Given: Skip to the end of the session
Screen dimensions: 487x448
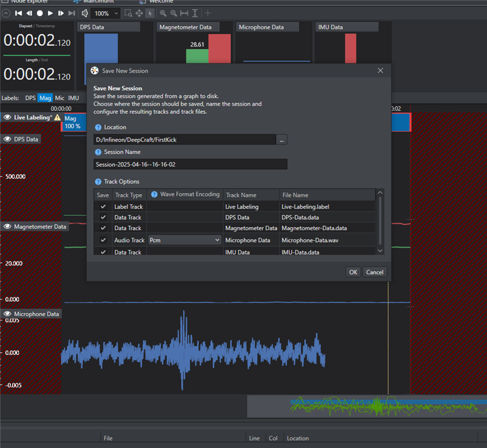Looking at the screenshot, I should click(72, 13).
